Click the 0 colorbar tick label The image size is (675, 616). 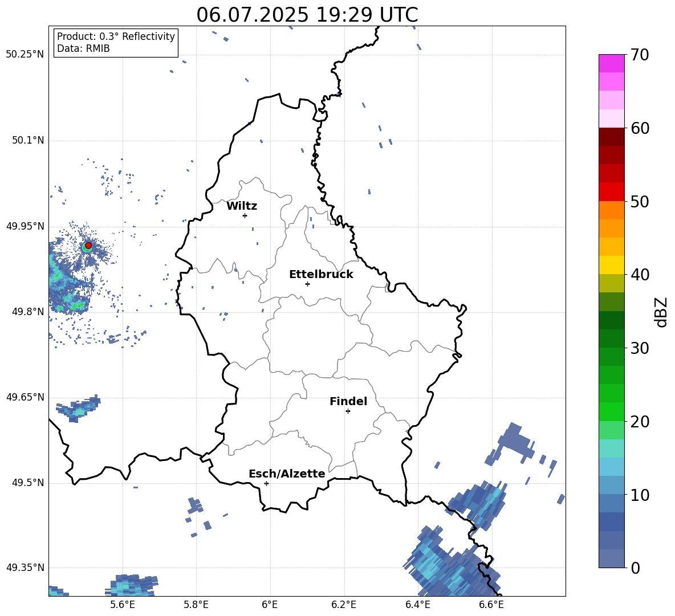pos(635,568)
